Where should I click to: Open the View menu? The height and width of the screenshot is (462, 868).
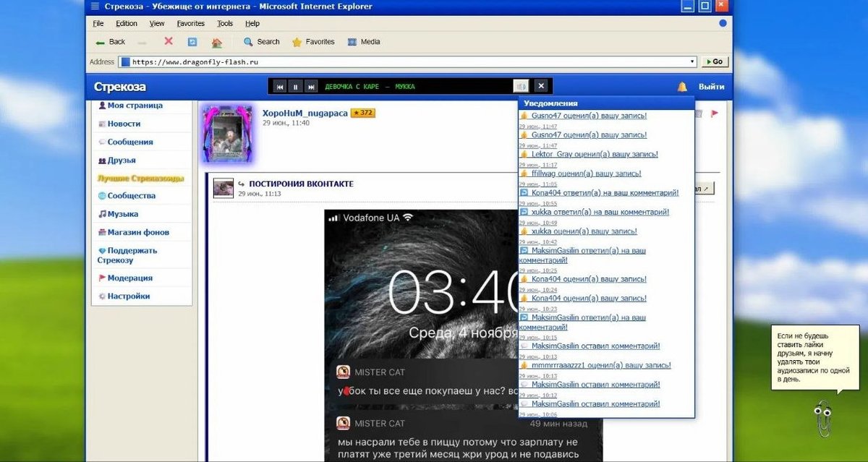[x=157, y=23]
